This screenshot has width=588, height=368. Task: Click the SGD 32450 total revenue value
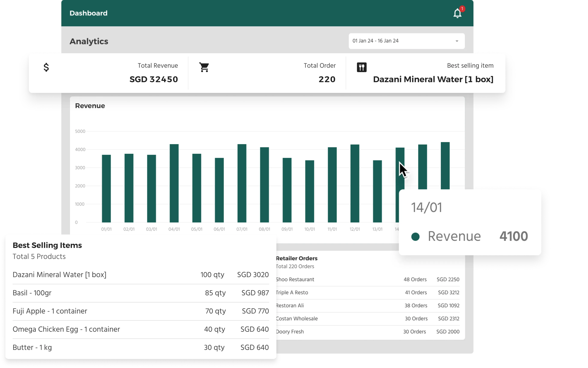(x=153, y=79)
